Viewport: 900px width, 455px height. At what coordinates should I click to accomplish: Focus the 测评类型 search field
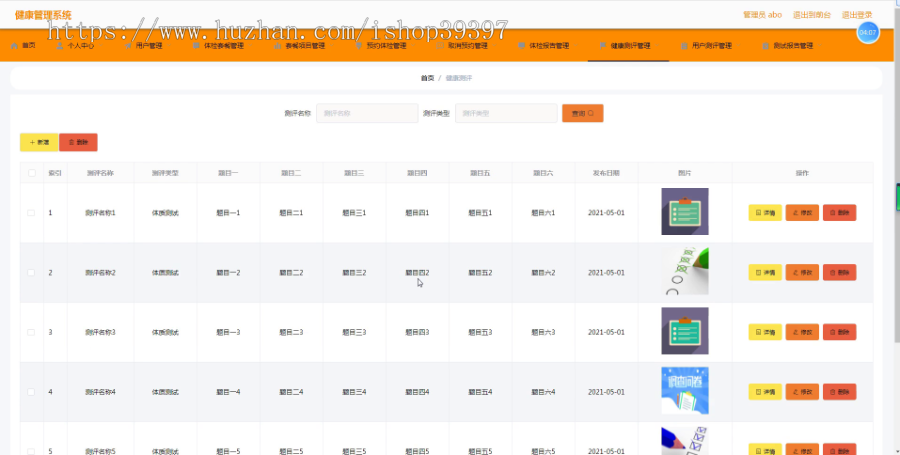coord(506,113)
